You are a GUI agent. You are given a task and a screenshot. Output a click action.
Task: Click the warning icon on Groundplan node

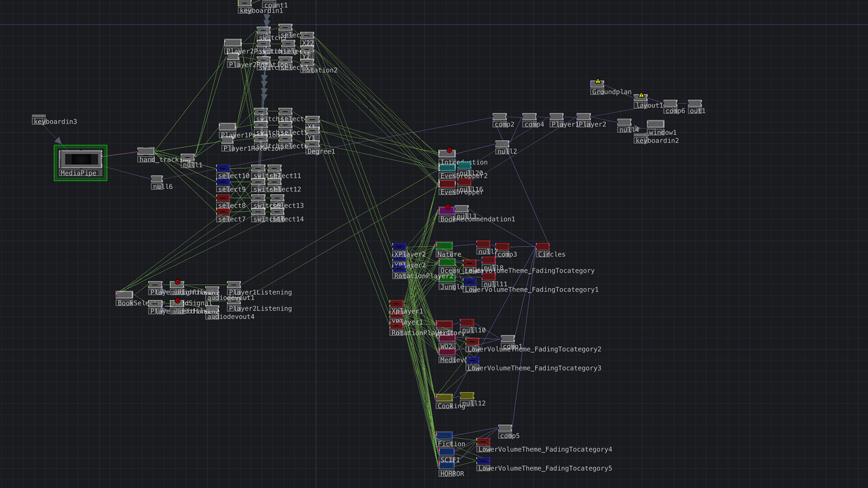[x=598, y=81]
